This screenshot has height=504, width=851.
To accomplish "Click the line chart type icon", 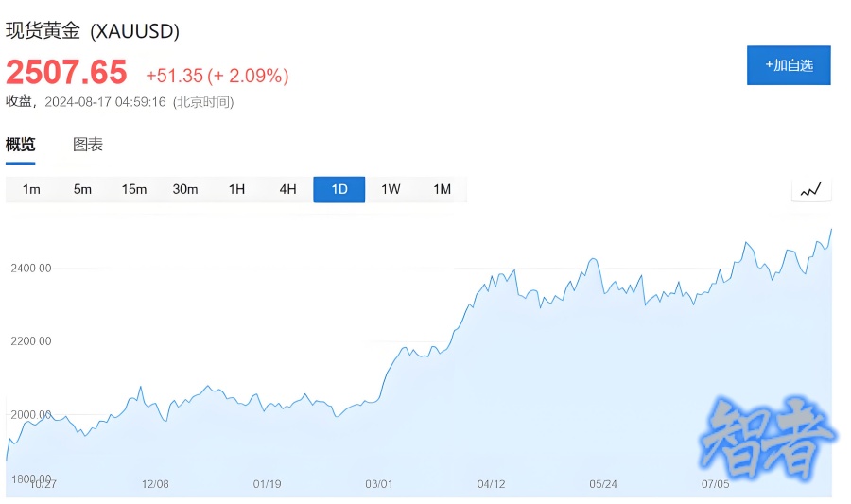I will (810, 190).
